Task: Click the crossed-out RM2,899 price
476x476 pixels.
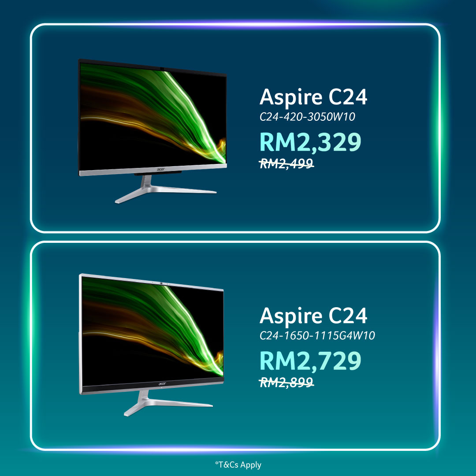Action: tap(286, 382)
